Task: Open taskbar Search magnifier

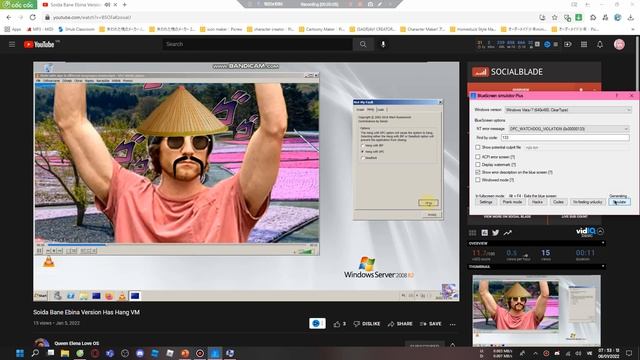Action: click(35, 353)
